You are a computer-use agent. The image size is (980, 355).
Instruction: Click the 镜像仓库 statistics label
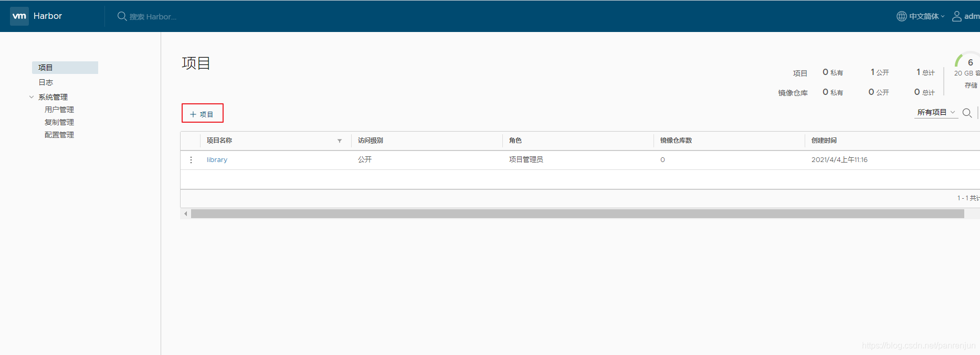(793, 93)
